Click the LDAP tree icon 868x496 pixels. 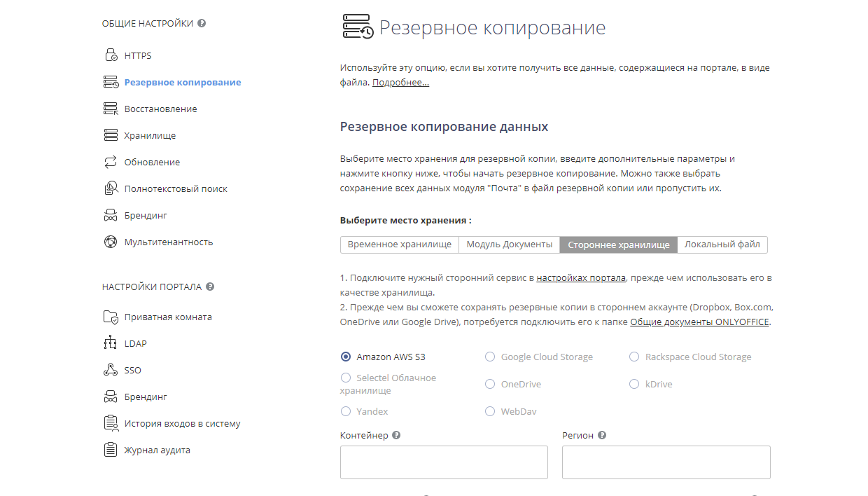pos(111,343)
